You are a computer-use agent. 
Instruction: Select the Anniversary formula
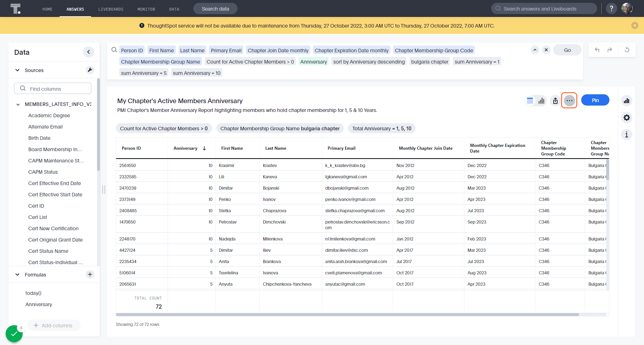click(x=38, y=304)
